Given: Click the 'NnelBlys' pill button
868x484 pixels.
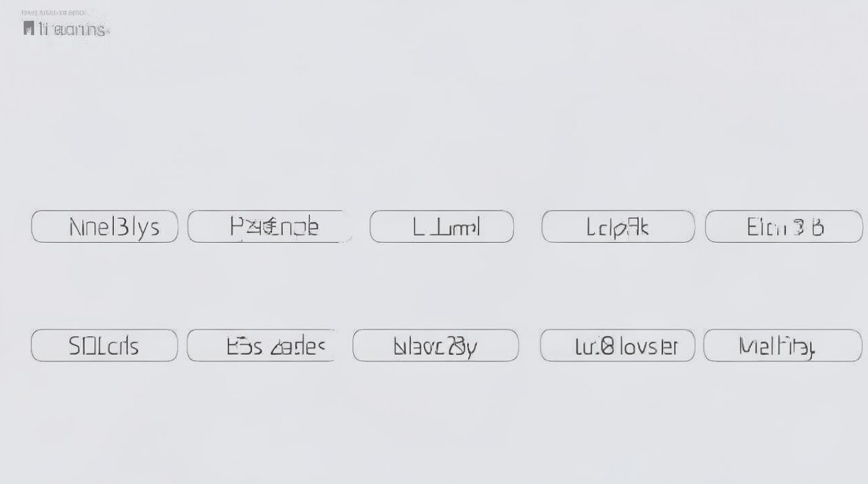Looking at the screenshot, I should (x=105, y=227).
